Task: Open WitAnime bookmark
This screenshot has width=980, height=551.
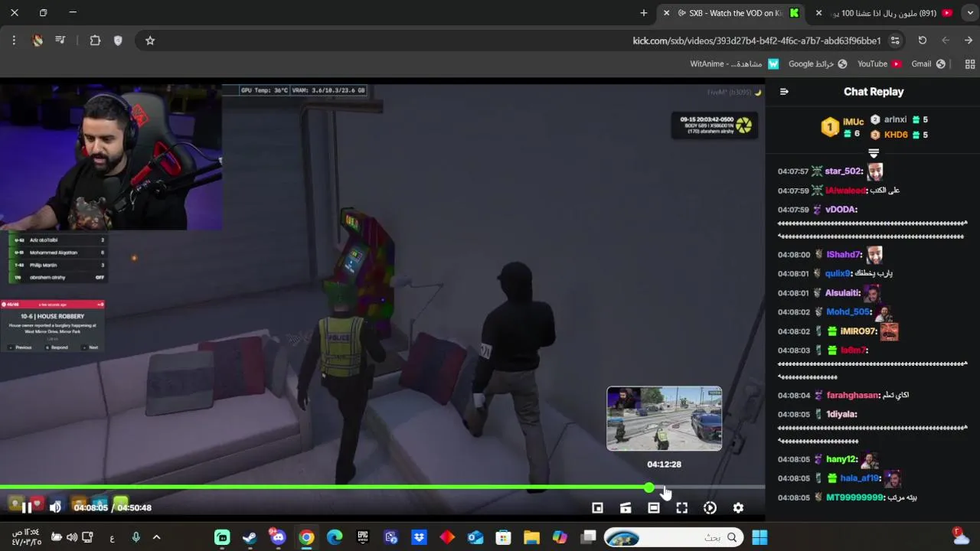Action: [734, 64]
